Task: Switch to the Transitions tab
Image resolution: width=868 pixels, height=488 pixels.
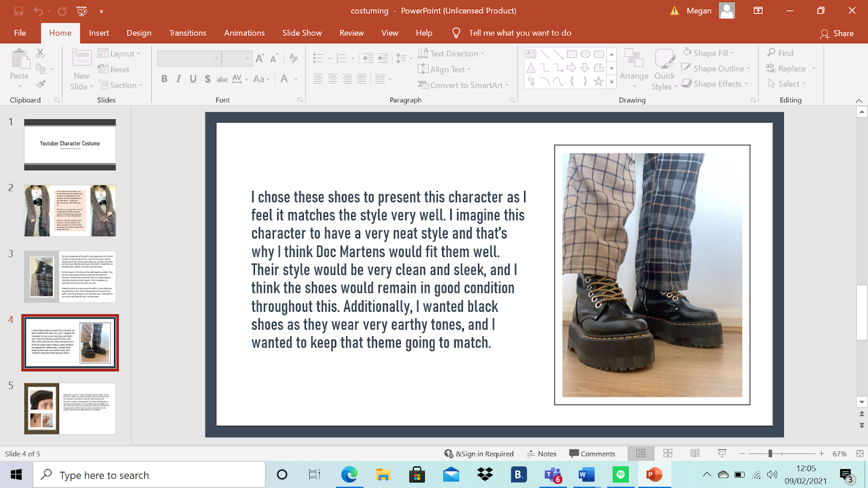Action: click(188, 33)
